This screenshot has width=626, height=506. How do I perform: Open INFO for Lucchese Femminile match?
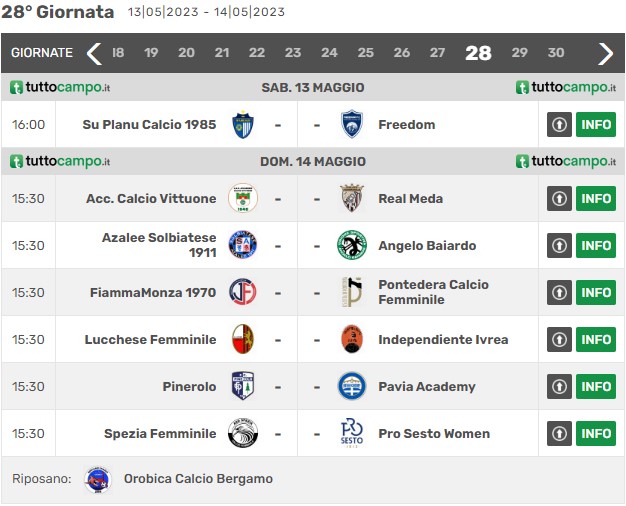click(596, 339)
